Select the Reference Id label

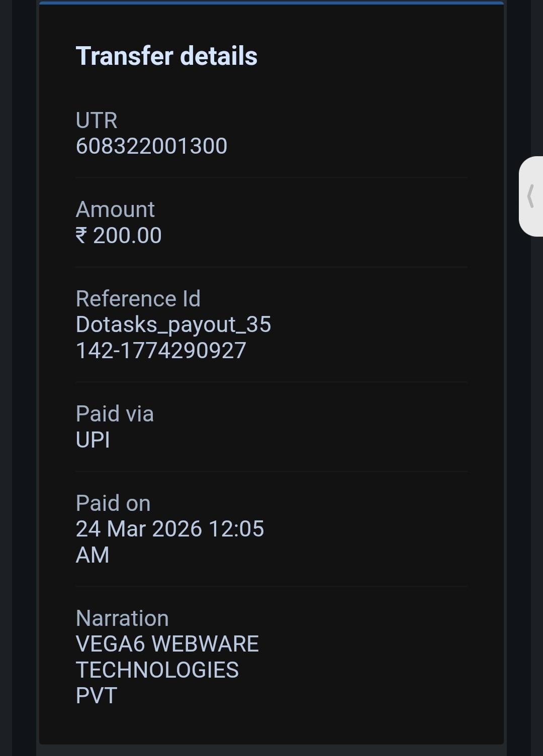coord(138,299)
